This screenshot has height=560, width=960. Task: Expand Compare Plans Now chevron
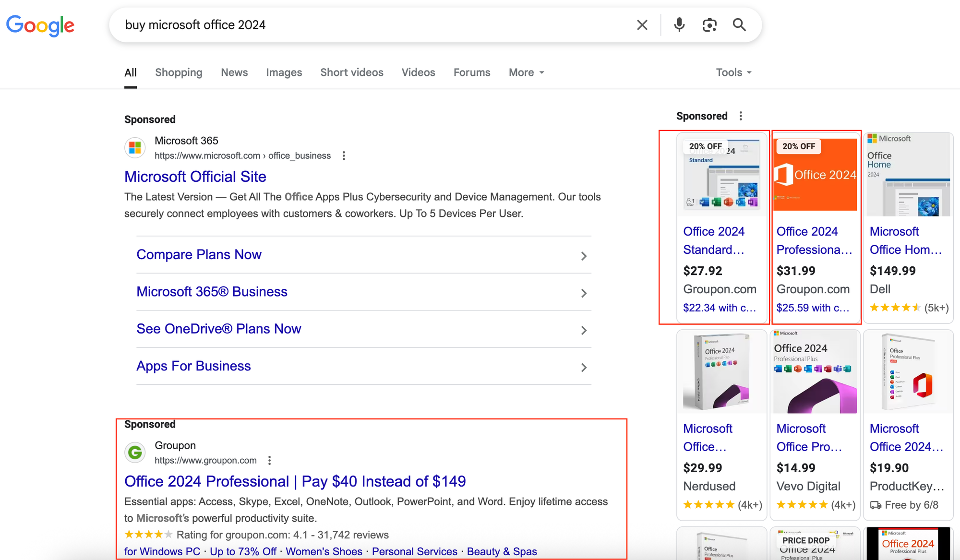coord(584,256)
